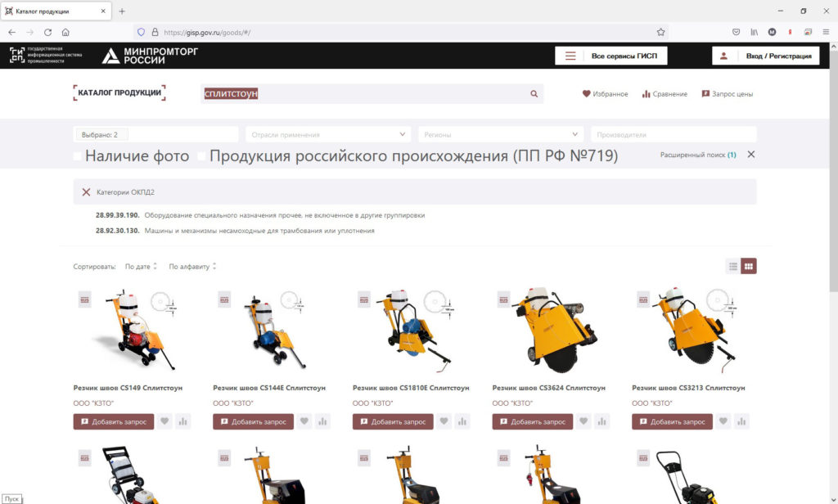This screenshot has height=504, width=838.
Task: Click Добавить запрос for CS1810E
Action: click(393, 421)
